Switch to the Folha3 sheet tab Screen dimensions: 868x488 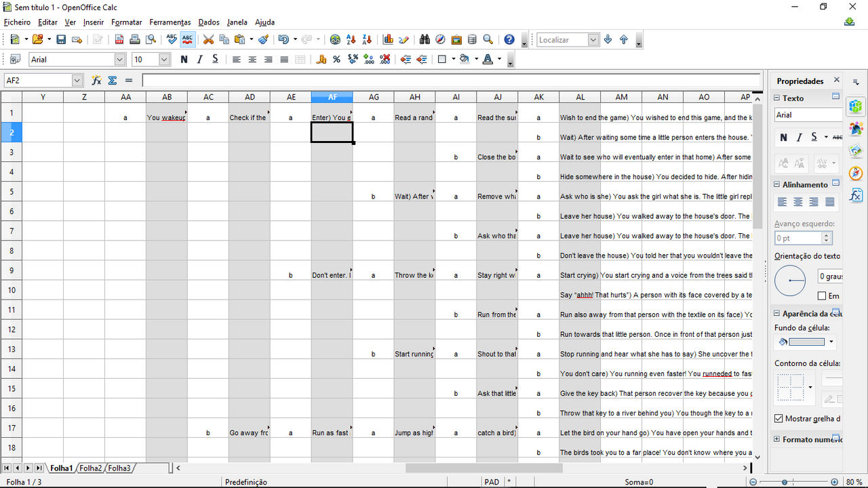point(119,468)
